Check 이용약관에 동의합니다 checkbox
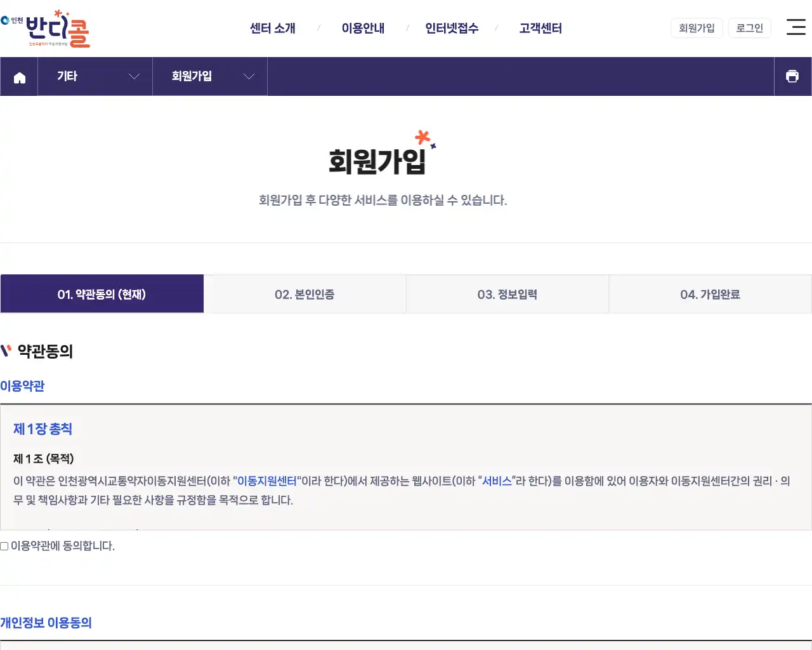 click(4, 546)
